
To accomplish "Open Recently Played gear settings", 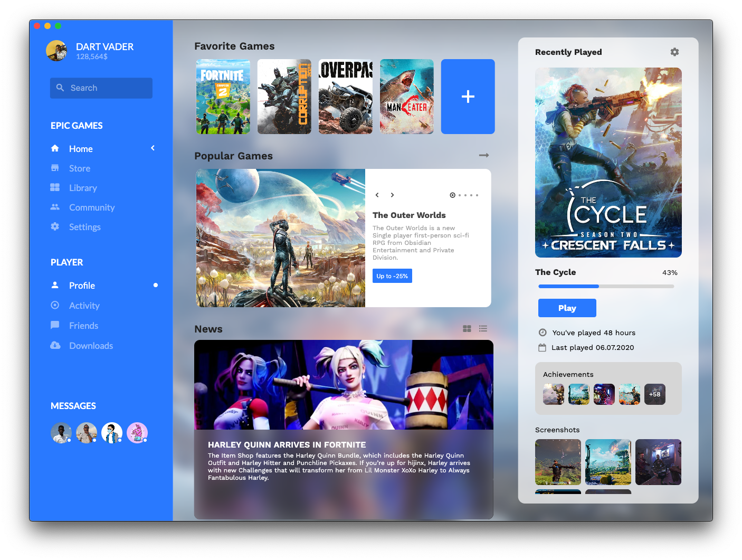I will [674, 52].
